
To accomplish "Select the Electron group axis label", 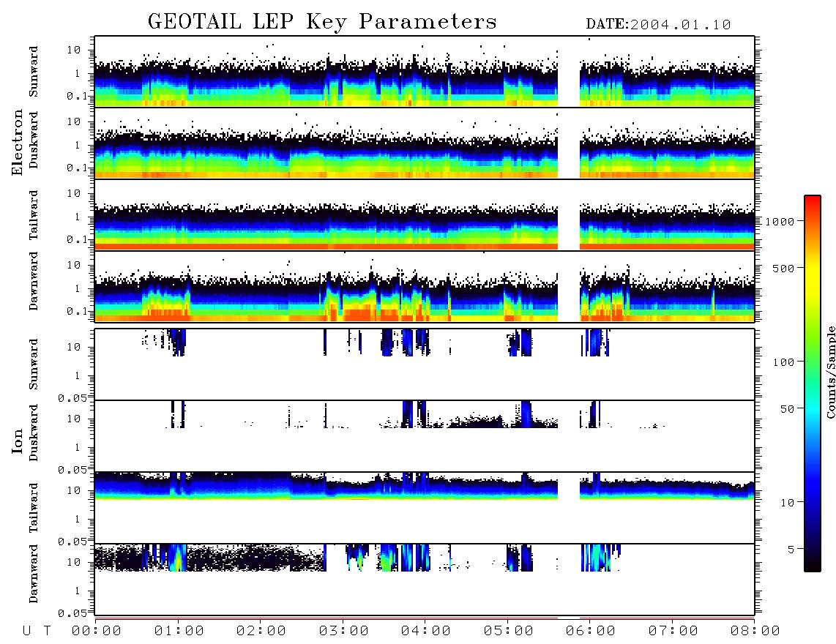I will tap(18, 143).
